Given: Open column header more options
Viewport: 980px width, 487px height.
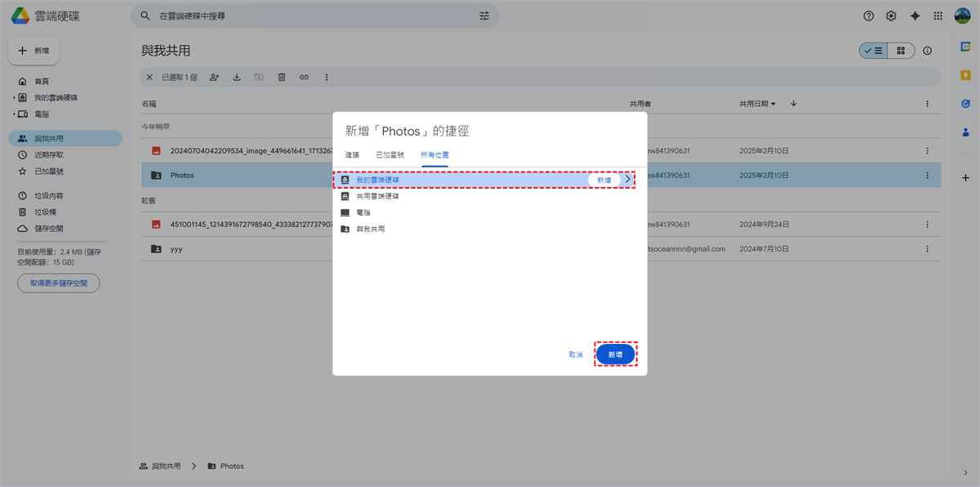Looking at the screenshot, I should tap(927, 104).
